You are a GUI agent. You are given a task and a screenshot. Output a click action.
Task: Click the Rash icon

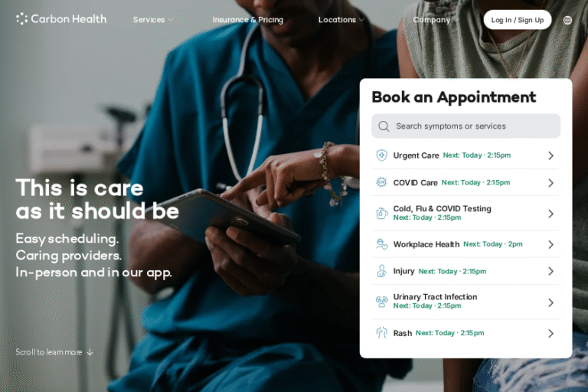coord(382,333)
